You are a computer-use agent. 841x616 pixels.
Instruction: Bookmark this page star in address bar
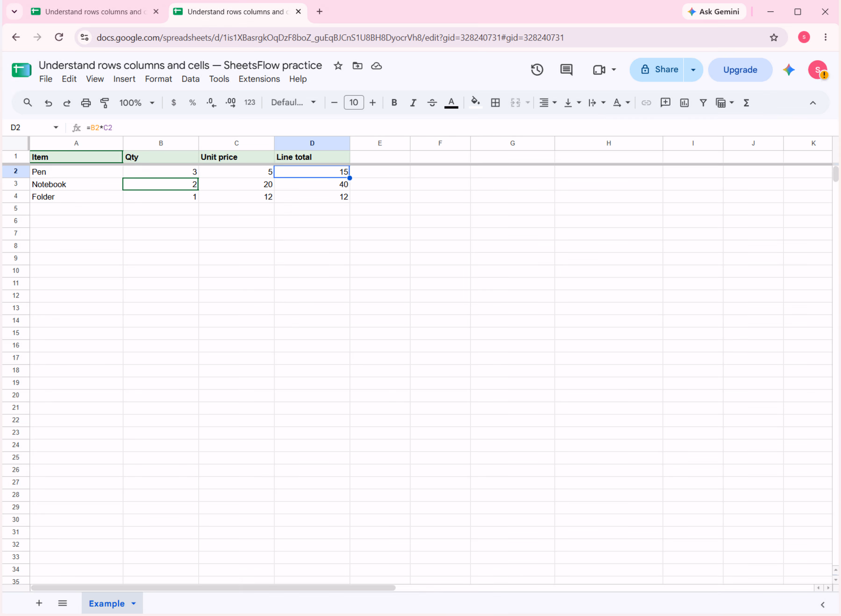tap(774, 37)
